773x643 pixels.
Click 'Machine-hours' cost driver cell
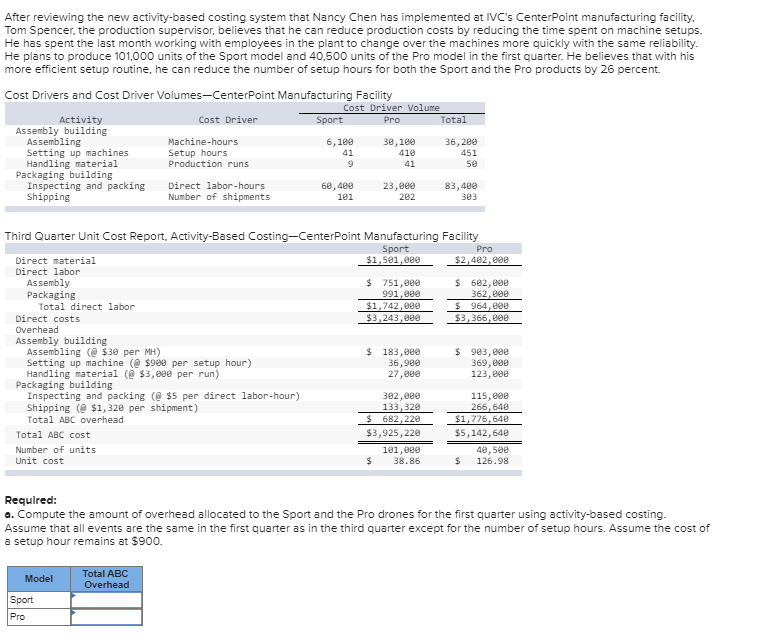pos(203,142)
